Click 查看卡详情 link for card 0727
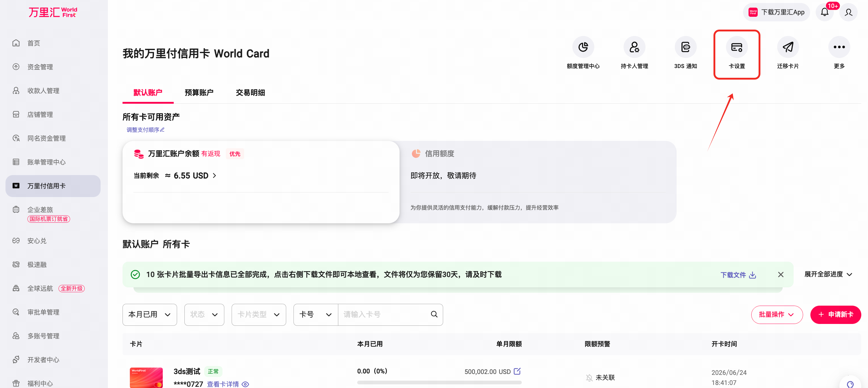Image resolution: width=868 pixels, height=388 pixels. click(x=223, y=384)
